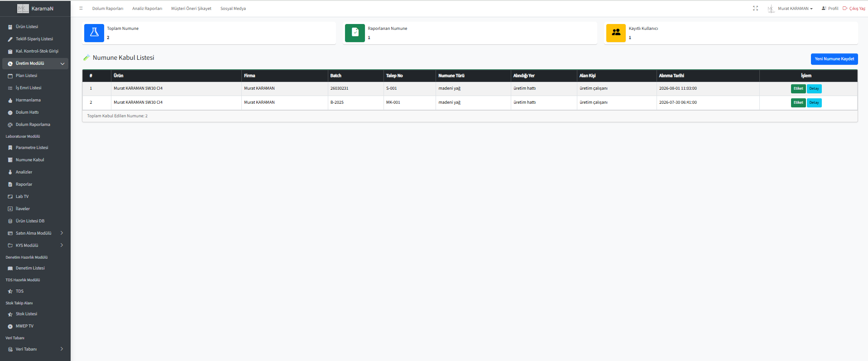868x361 pixels.
Task: Click the Çıkış Yap logout link
Action: tap(854, 9)
